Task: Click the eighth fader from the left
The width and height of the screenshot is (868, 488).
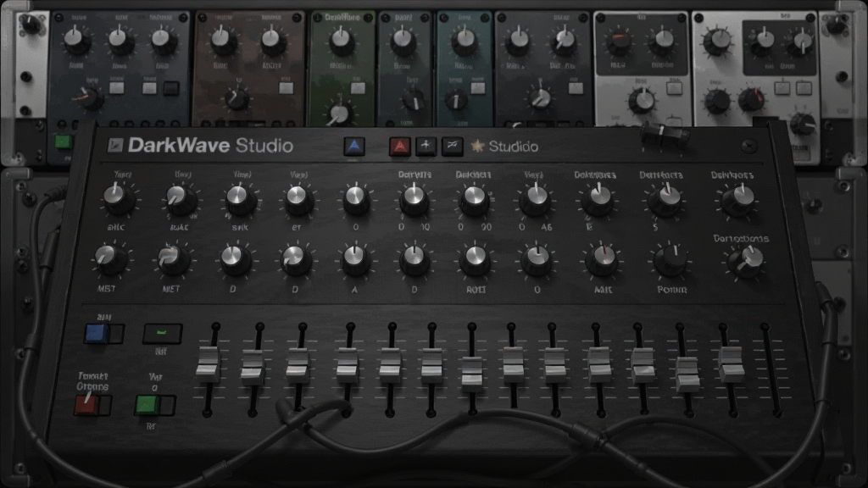Action: (513, 363)
